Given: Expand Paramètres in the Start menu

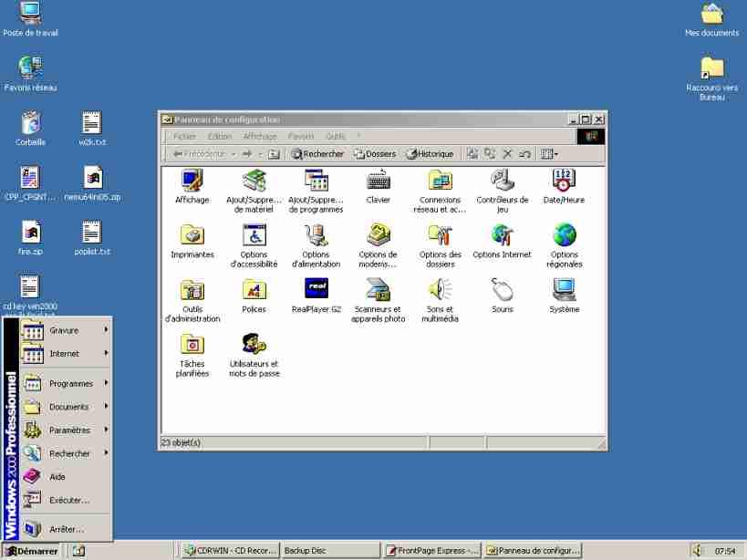Looking at the screenshot, I should (66, 430).
